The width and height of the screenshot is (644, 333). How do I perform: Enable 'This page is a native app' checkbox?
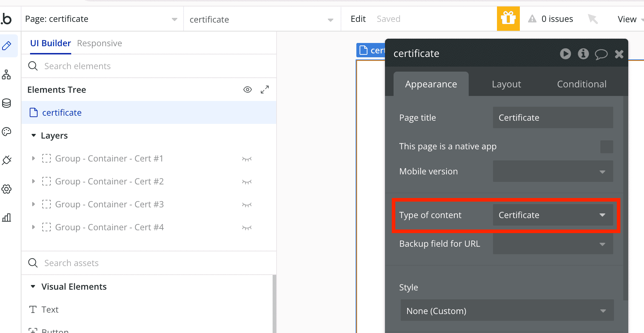tap(606, 146)
